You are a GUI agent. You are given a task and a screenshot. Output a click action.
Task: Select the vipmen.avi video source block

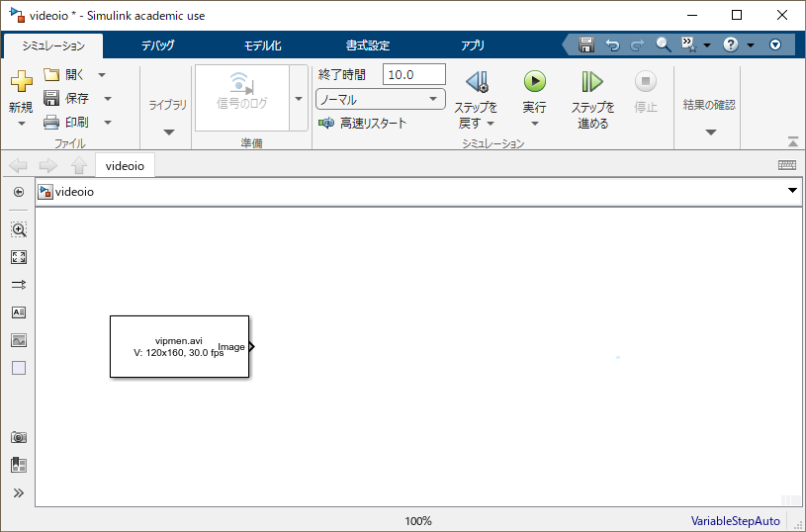pyautogui.click(x=179, y=346)
